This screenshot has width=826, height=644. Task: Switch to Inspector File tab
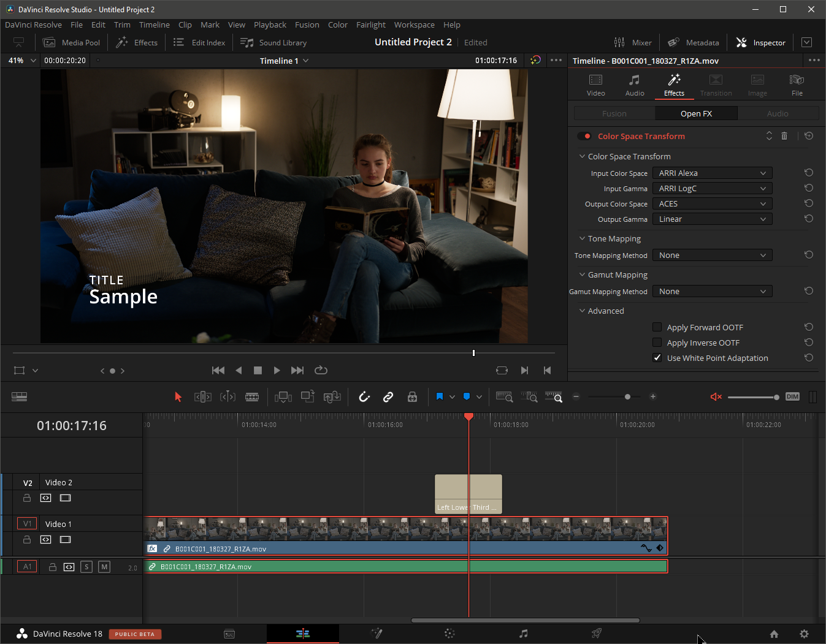point(797,85)
